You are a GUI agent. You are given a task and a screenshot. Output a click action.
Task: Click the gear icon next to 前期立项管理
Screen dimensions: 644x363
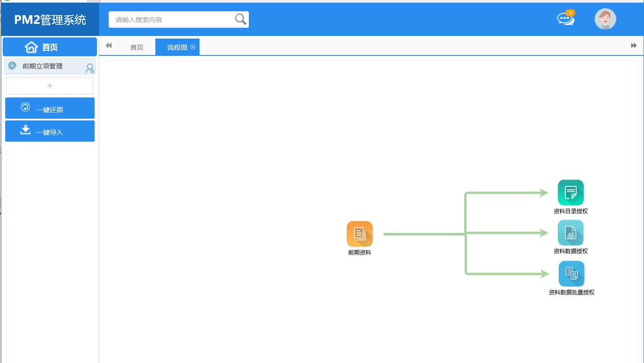[13, 66]
